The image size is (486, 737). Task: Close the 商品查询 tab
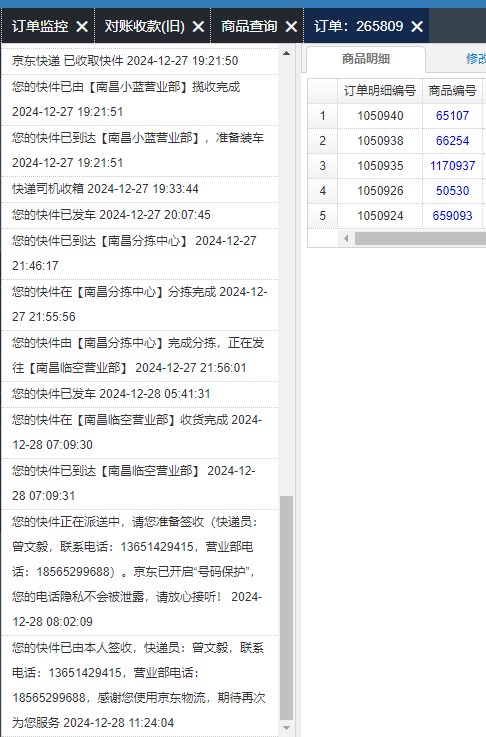pos(291,26)
